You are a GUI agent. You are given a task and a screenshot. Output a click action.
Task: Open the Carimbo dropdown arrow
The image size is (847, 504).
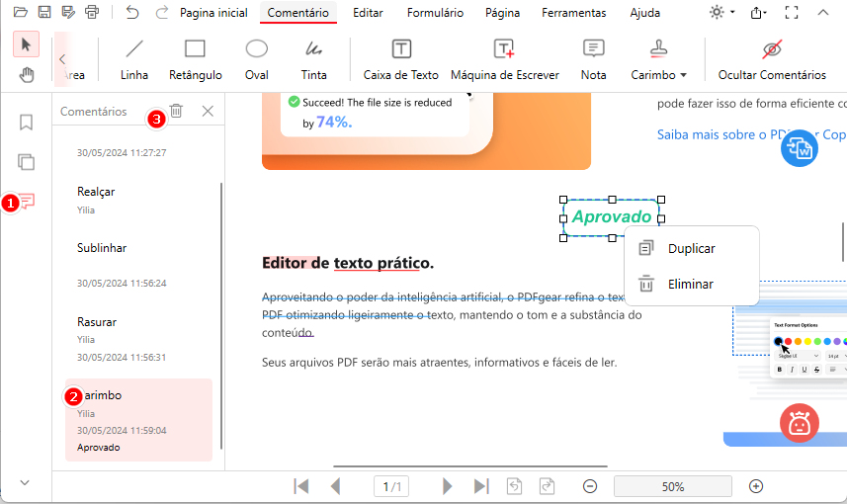pyautogui.click(x=683, y=75)
